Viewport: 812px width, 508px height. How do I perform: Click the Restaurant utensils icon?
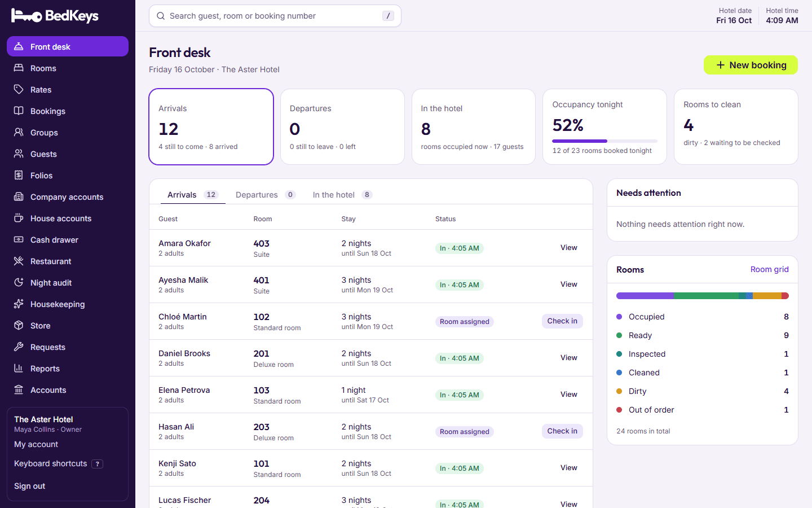tap(19, 261)
